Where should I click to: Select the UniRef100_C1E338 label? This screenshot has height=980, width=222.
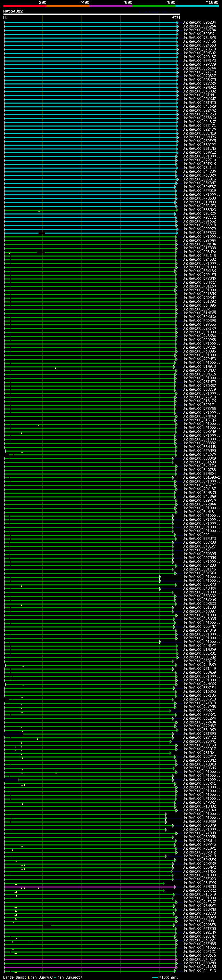click(199, 248)
